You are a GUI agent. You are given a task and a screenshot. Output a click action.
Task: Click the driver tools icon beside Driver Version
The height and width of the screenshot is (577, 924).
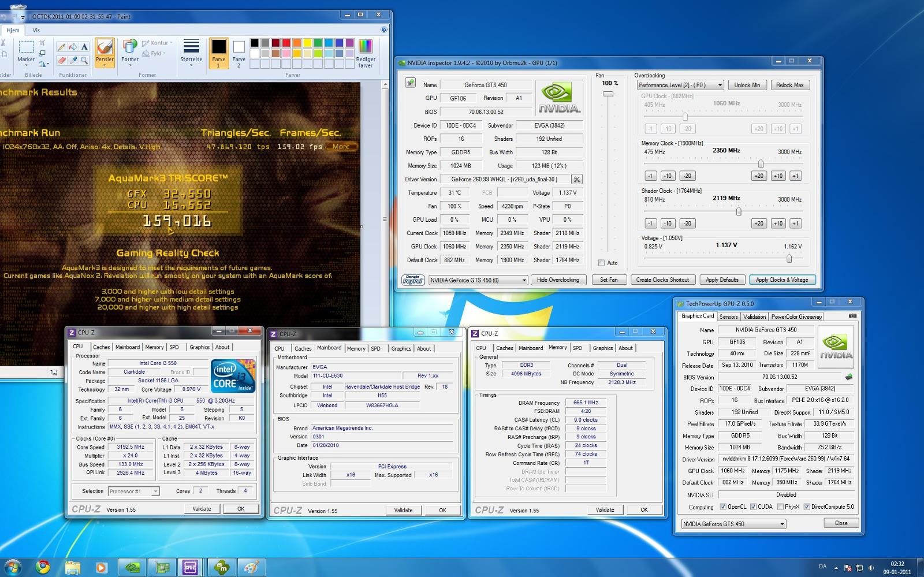(x=576, y=179)
